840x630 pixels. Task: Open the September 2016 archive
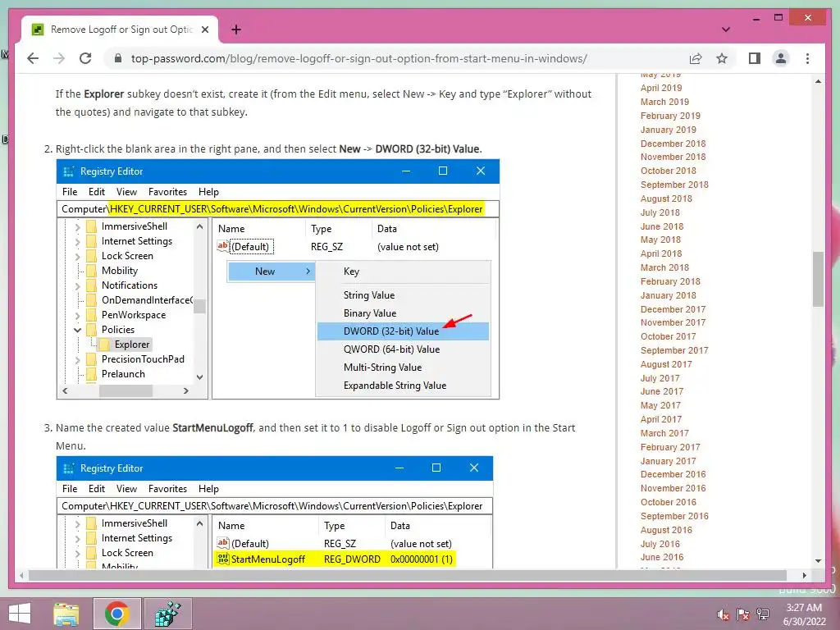(674, 516)
